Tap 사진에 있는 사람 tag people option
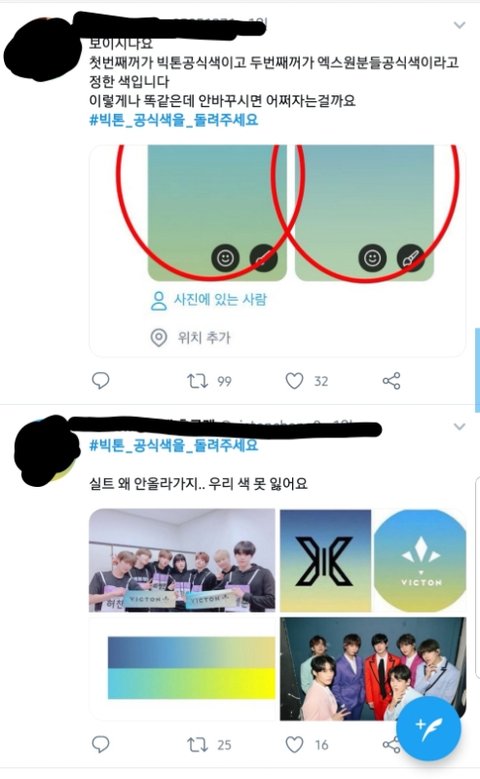Image resolution: width=480 pixels, height=779 pixels. [208, 300]
